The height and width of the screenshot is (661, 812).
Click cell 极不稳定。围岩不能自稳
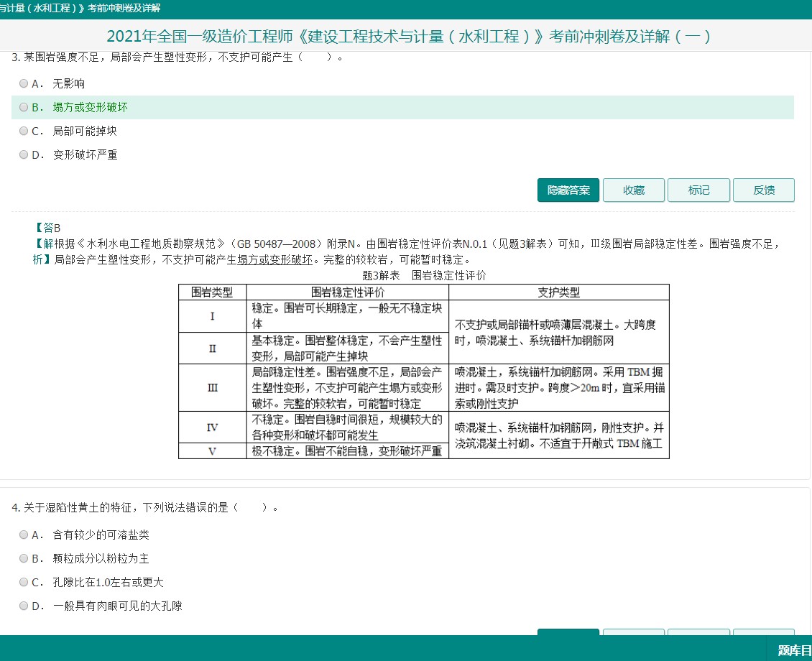pos(348,451)
